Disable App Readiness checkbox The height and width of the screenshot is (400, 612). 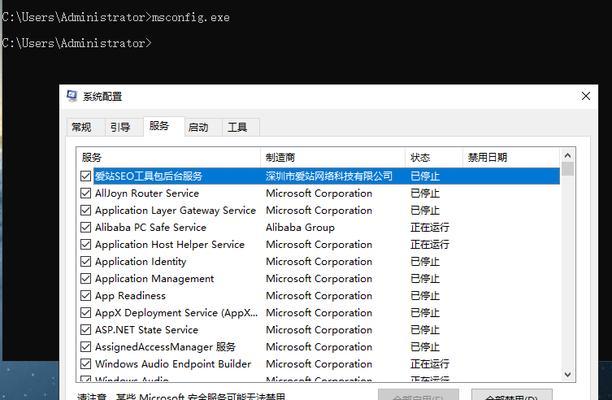85,295
